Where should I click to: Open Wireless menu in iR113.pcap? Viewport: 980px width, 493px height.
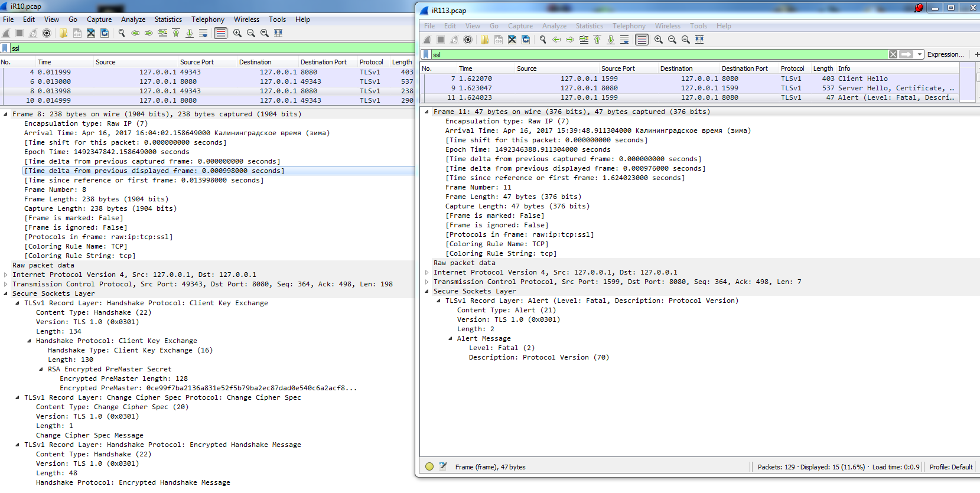668,26
